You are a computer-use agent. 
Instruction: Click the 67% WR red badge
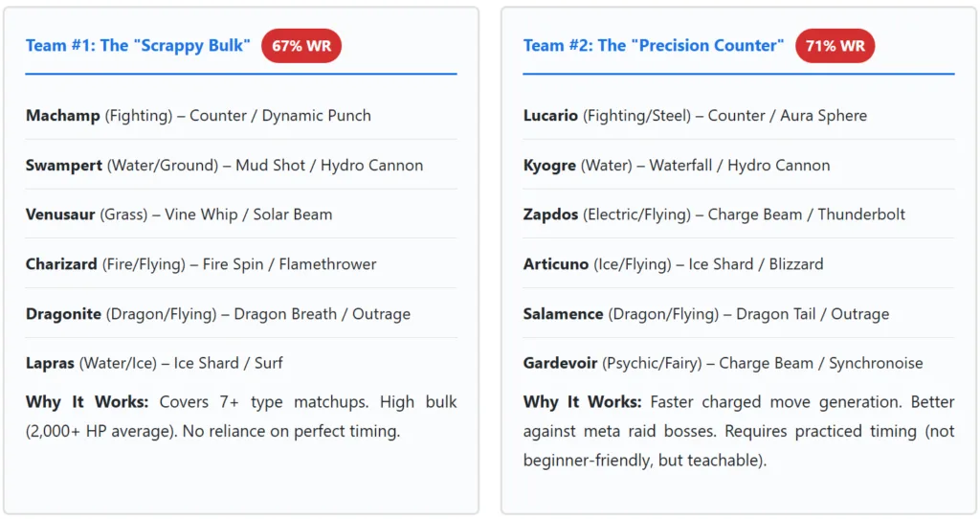point(301,46)
